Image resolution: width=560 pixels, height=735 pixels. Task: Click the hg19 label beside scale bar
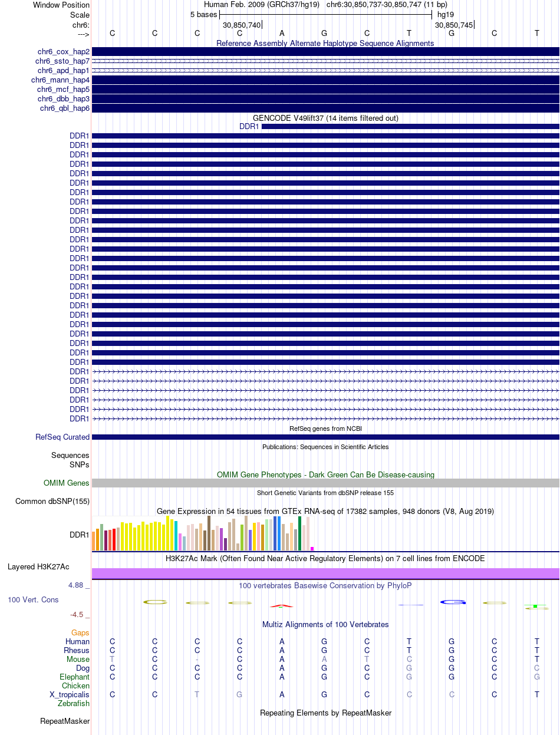tap(445, 15)
